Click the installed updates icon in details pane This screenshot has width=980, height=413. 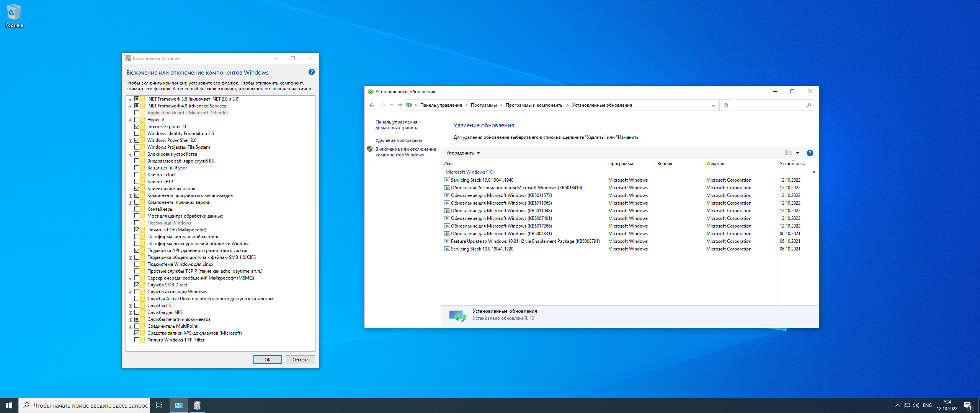458,315
